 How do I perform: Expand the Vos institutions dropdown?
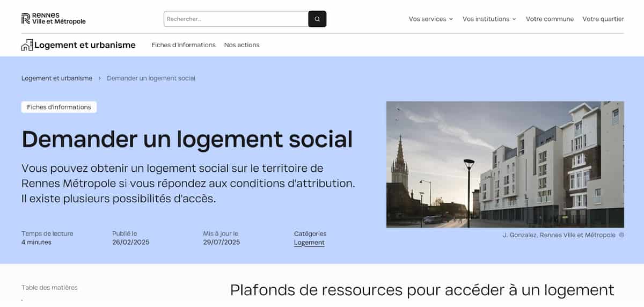489,19
